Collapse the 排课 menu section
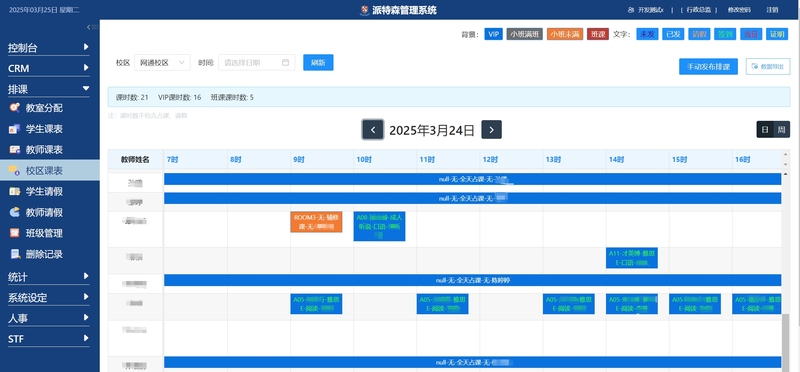This screenshot has width=800, height=372. [x=48, y=89]
